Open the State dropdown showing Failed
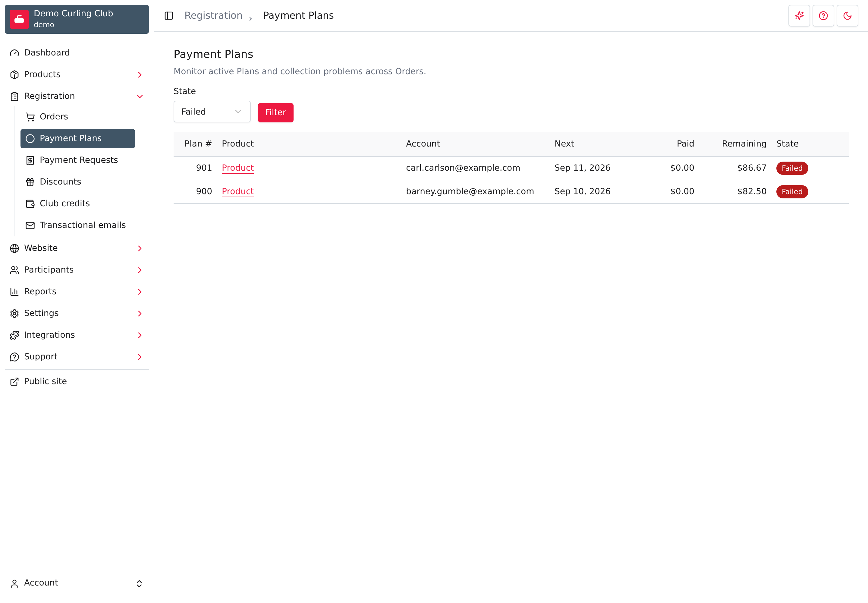The width and height of the screenshot is (868, 603). tap(212, 112)
